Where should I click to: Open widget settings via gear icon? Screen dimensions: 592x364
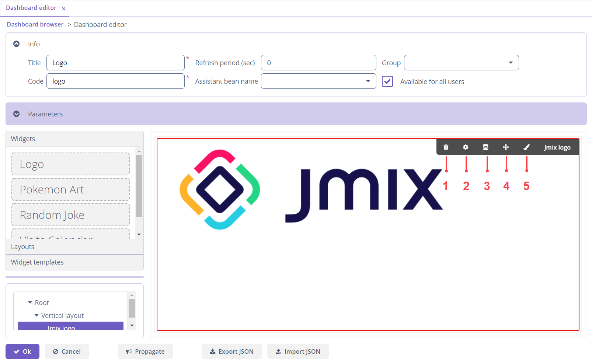point(466,147)
